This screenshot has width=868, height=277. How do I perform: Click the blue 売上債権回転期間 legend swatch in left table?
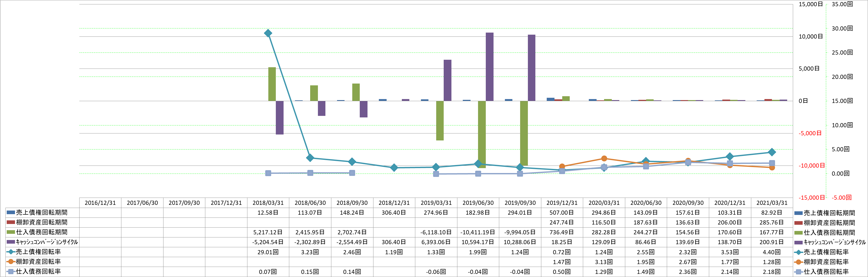click(11, 213)
